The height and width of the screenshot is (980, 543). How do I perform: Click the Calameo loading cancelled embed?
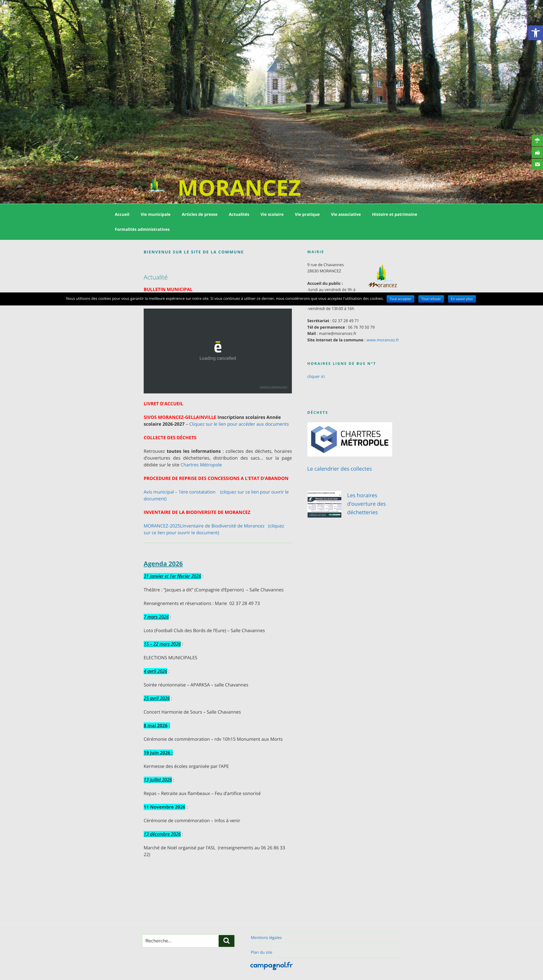coord(218,351)
